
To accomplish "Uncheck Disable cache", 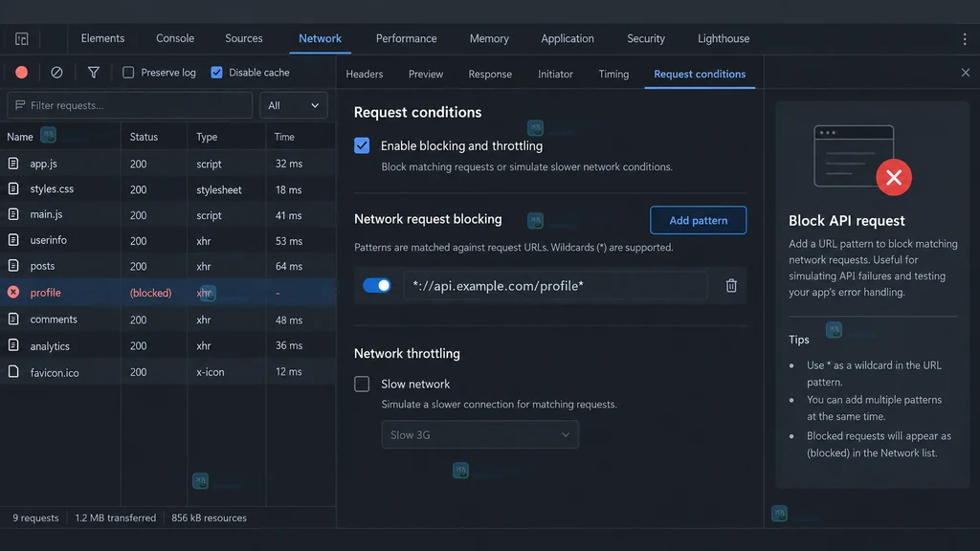I will [216, 73].
